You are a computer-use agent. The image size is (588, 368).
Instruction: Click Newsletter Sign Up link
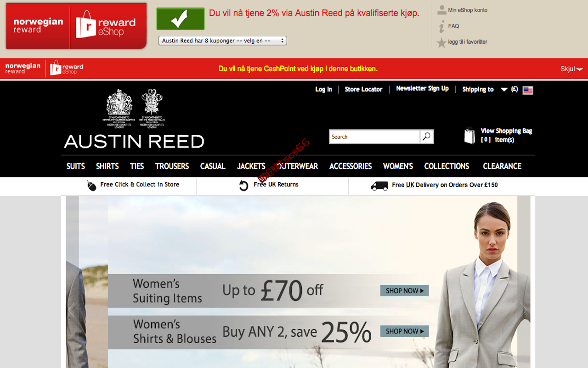pyautogui.click(x=423, y=88)
